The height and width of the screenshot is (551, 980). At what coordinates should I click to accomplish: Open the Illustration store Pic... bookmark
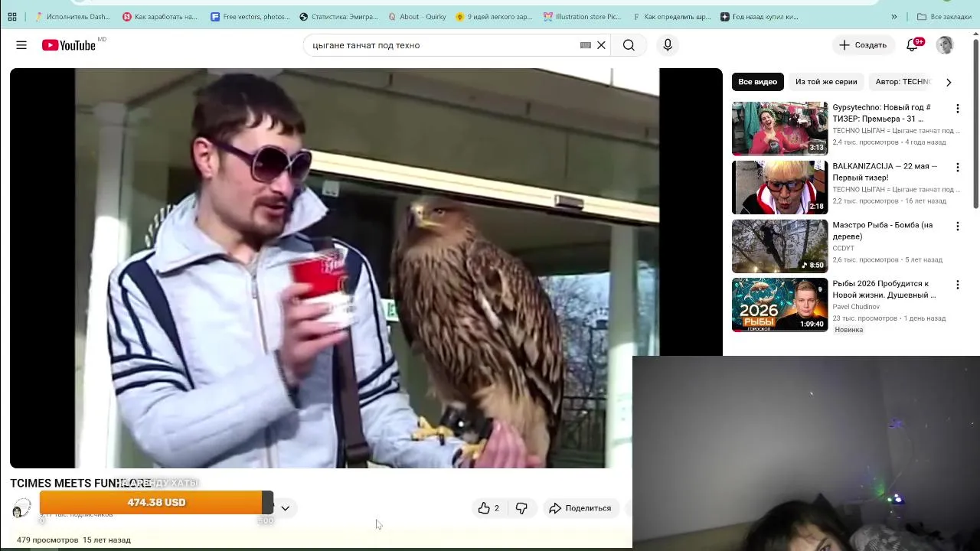(583, 16)
